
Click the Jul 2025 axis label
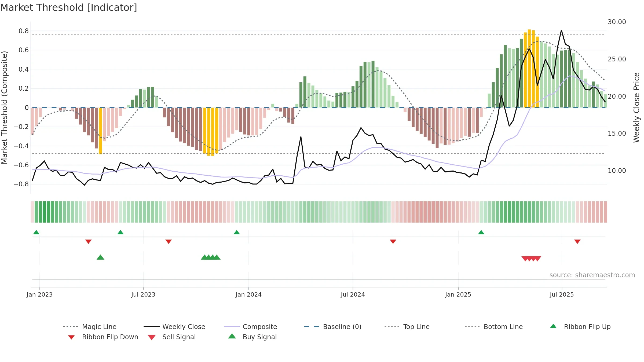coord(562,295)
